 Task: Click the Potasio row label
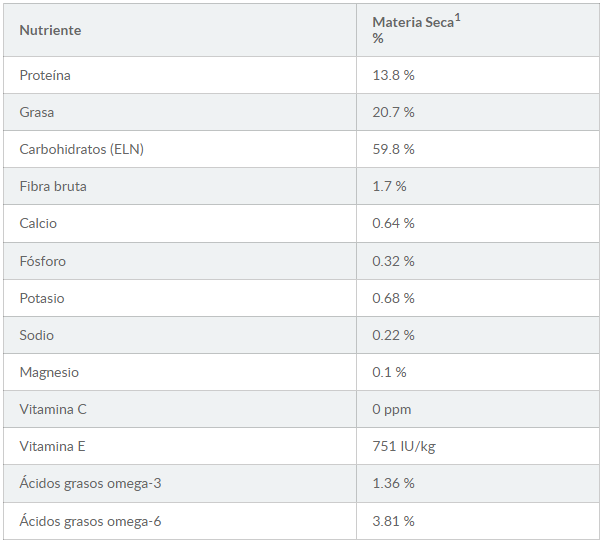(x=42, y=298)
